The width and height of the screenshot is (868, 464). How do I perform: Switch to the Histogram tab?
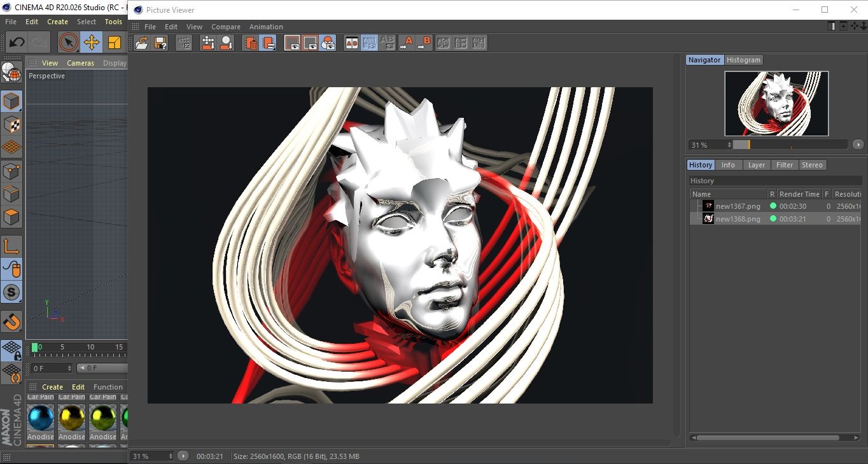click(x=743, y=60)
